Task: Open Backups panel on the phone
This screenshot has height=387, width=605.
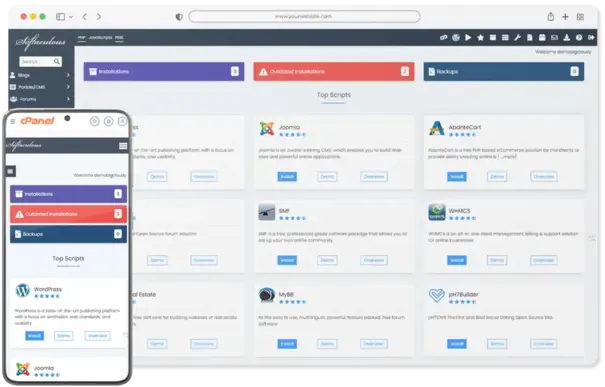Action: click(68, 234)
